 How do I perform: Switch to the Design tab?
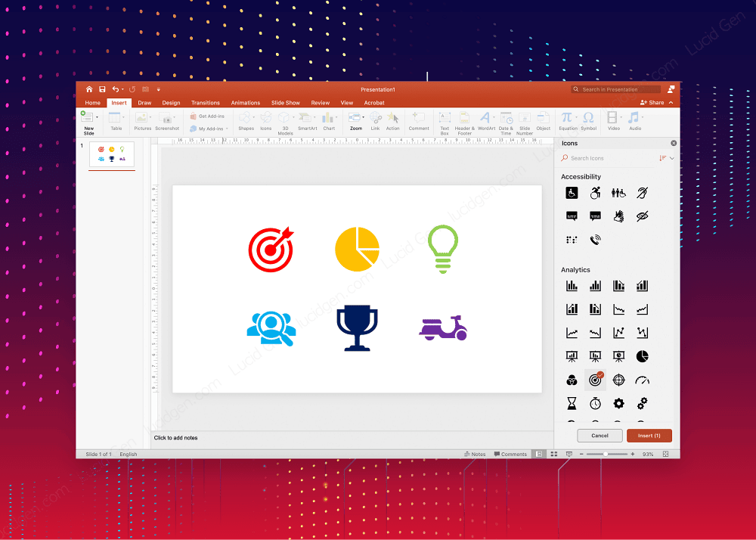point(171,103)
